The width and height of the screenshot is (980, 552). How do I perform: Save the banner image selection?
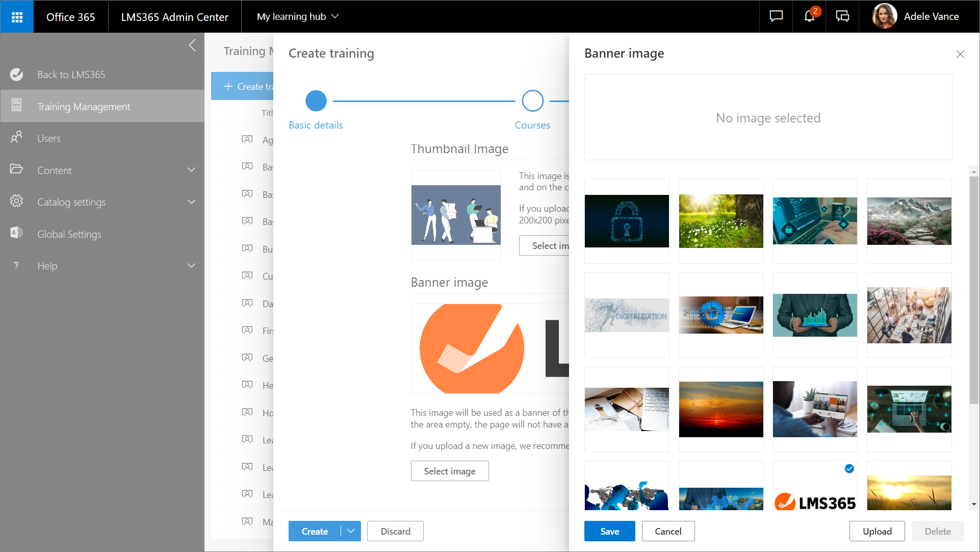coord(609,531)
